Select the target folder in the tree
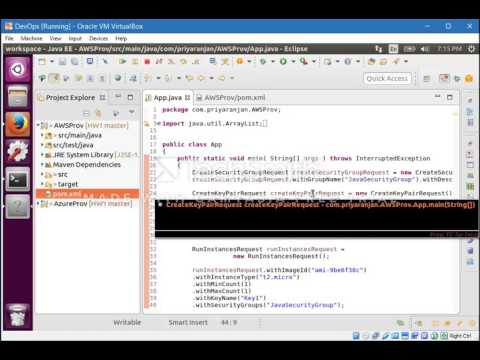Screen dimensions: 480x360 click(x=68, y=184)
